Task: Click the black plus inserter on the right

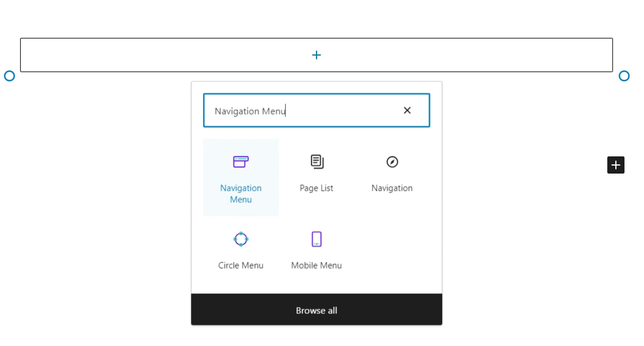Action: coord(615,165)
